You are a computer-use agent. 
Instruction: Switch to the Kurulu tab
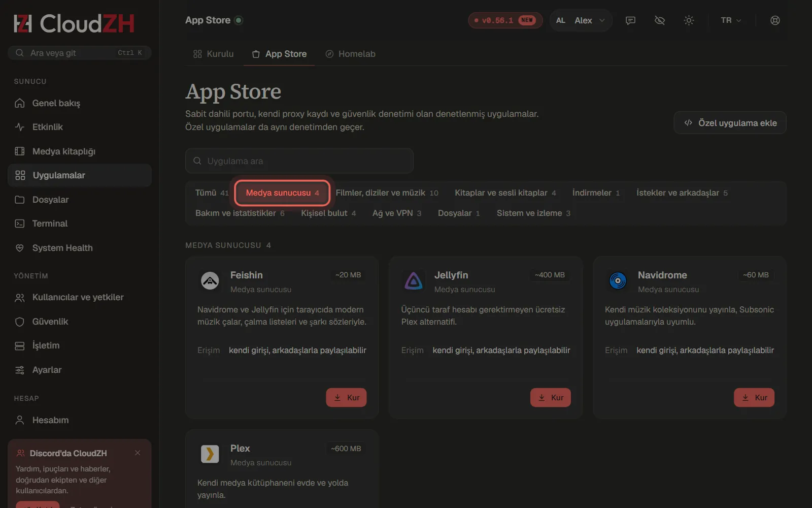[214, 54]
